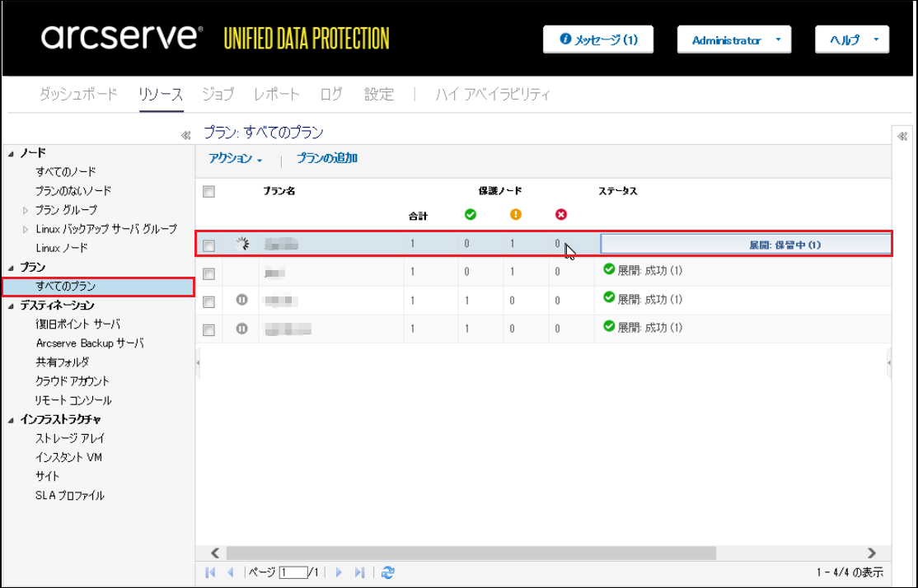Open the アクション dropdown menu

click(236, 159)
